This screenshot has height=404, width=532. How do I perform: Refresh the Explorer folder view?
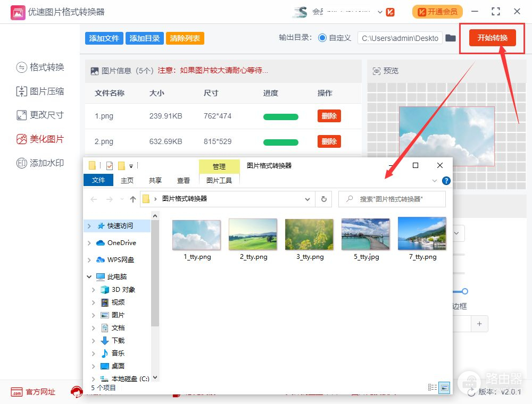323,199
